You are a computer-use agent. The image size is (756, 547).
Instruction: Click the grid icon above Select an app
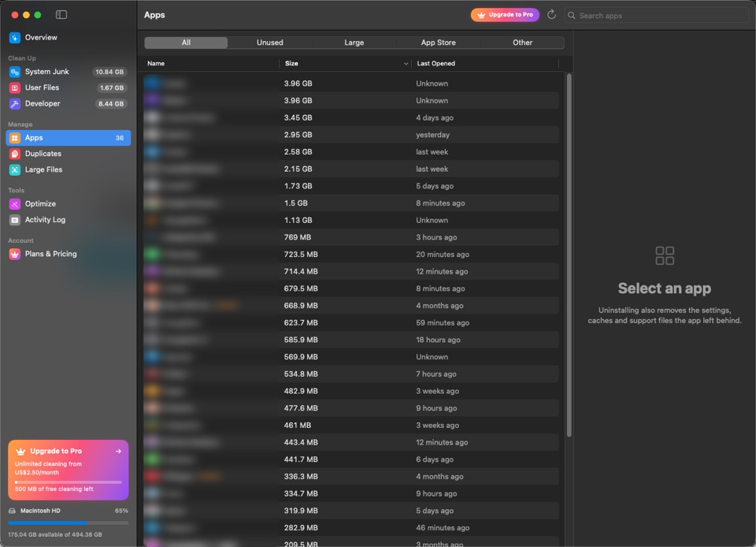coord(665,255)
